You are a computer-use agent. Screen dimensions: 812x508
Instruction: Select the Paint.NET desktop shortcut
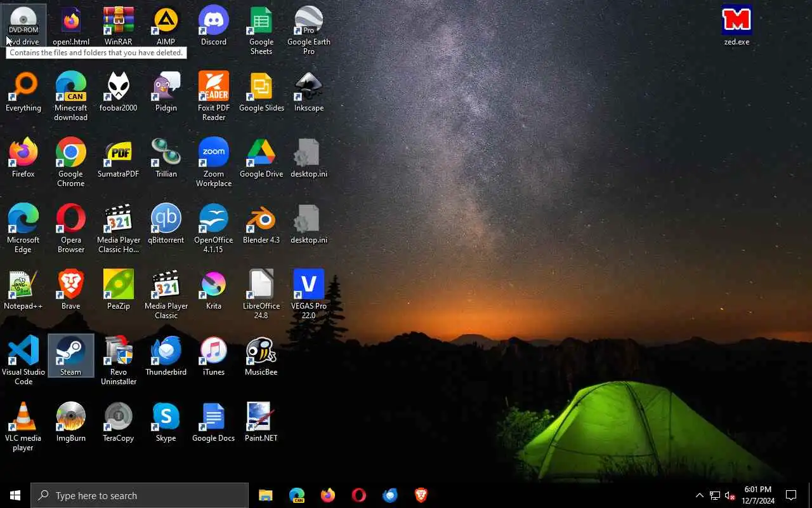(x=261, y=422)
